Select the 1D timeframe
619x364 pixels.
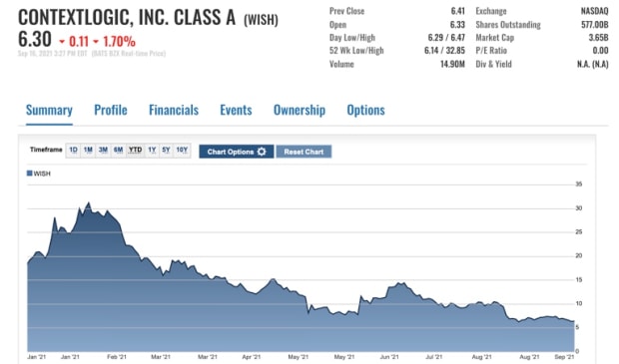[x=73, y=150]
